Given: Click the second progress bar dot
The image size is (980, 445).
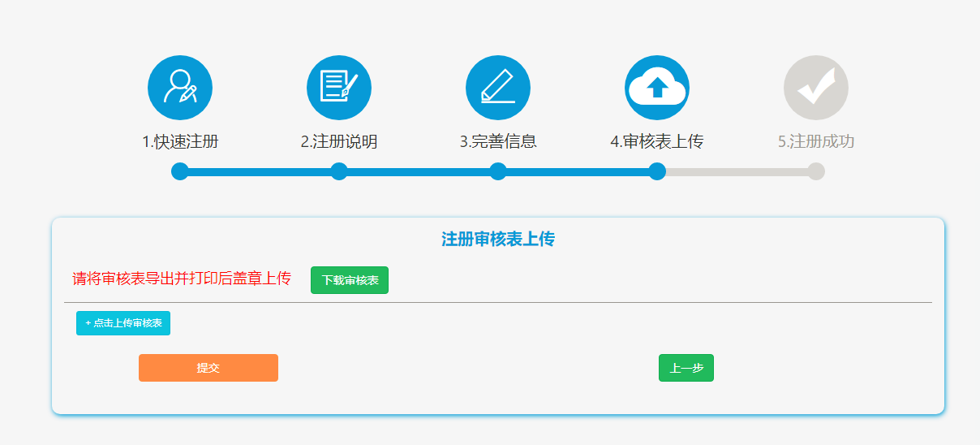Looking at the screenshot, I should pos(339,171).
